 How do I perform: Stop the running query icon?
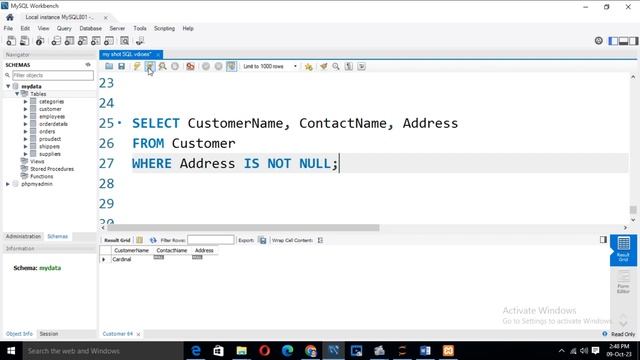(175, 66)
